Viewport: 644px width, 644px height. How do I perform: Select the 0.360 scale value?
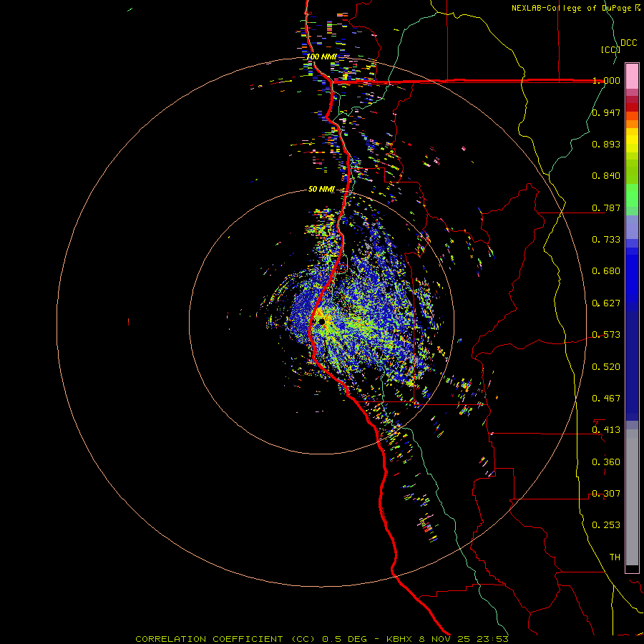point(606,462)
